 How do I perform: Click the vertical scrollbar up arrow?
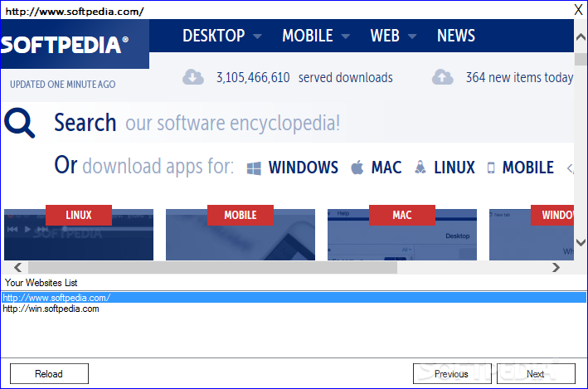coord(581,37)
